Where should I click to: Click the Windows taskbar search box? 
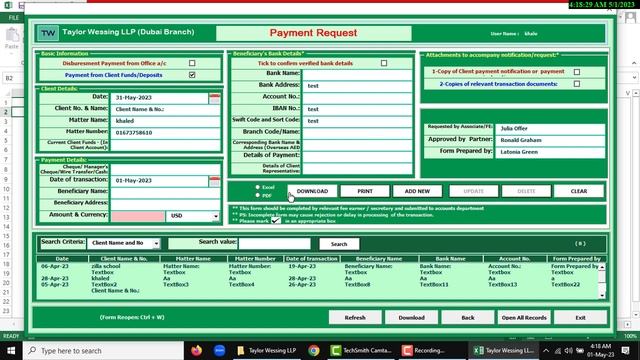pos(103,351)
